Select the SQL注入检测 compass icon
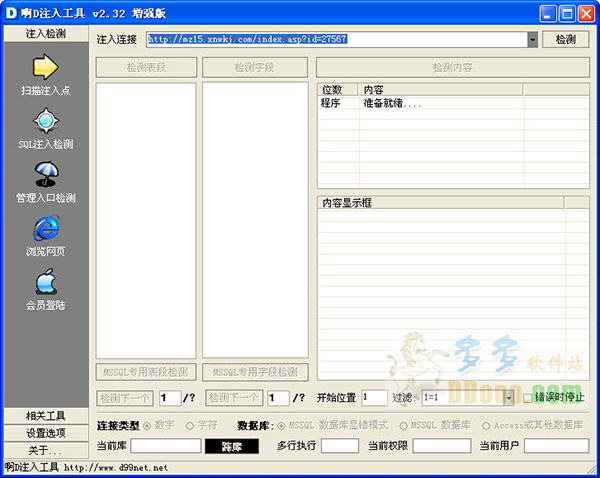600x478 pixels. pyautogui.click(x=46, y=121)
